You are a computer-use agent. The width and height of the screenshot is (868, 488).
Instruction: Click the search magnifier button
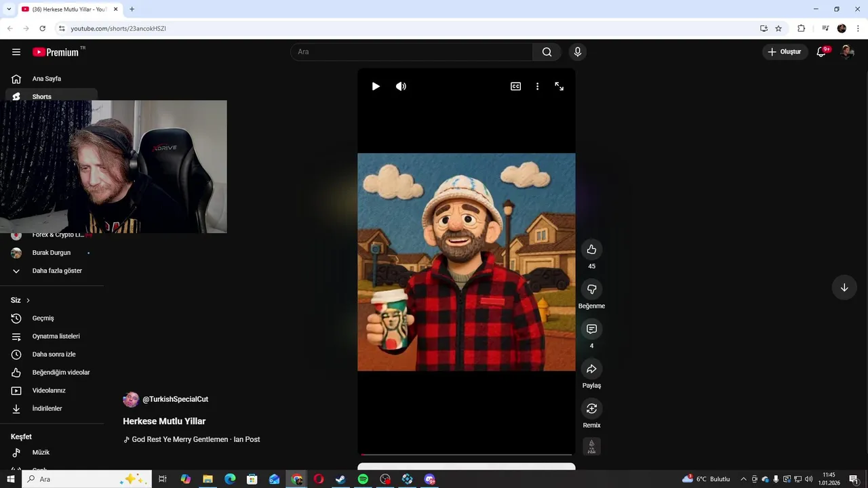547,52
